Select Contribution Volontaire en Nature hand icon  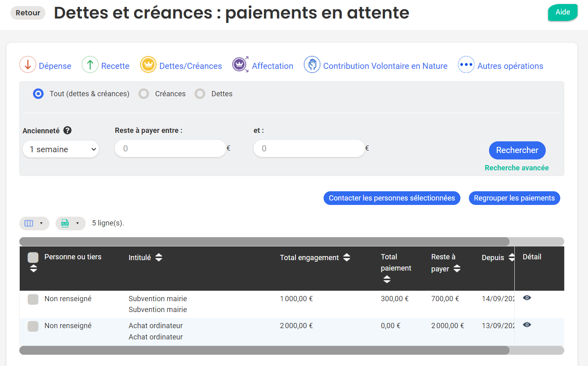click(312, 65)
